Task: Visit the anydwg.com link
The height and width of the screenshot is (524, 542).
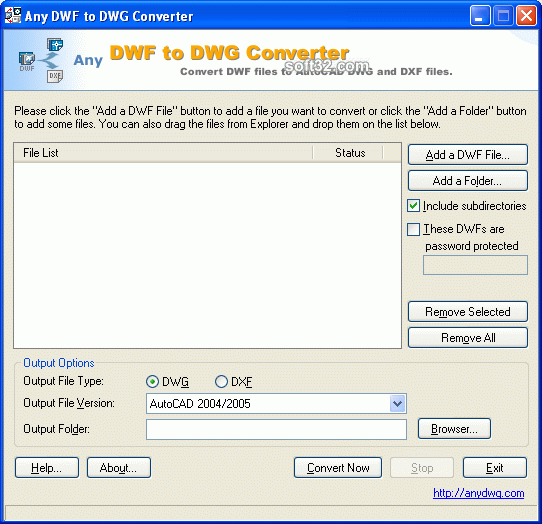Action: (x=479, y=493)
